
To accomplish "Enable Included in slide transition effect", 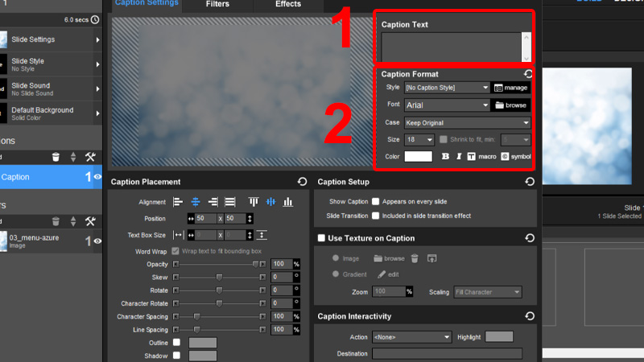I will [x=375, y=216].
